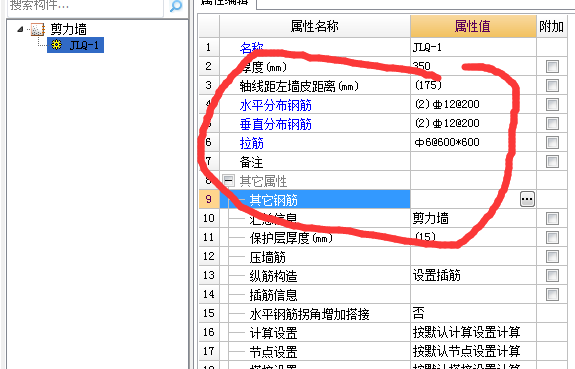
Task: Click row number 13 header
Action: point(209,275)
